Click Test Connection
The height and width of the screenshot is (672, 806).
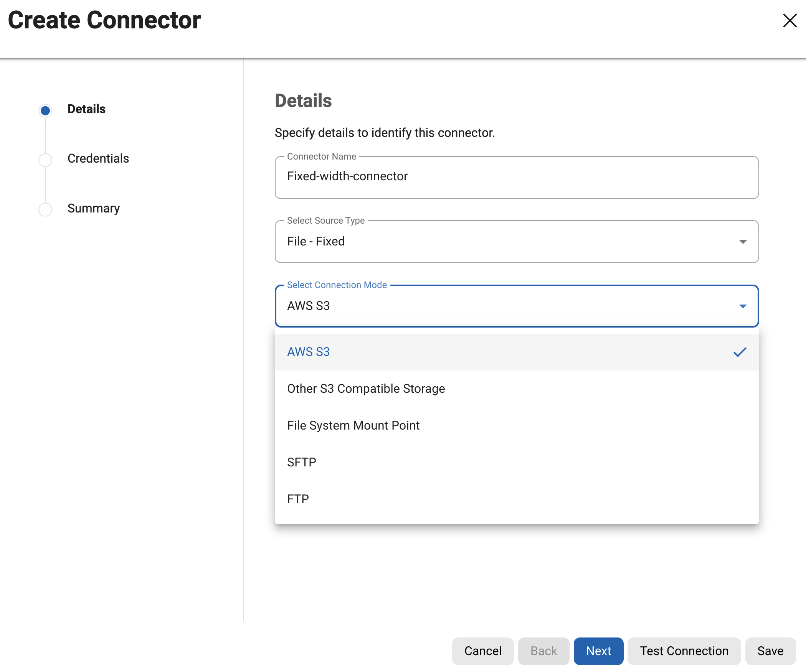click(684, 651)
